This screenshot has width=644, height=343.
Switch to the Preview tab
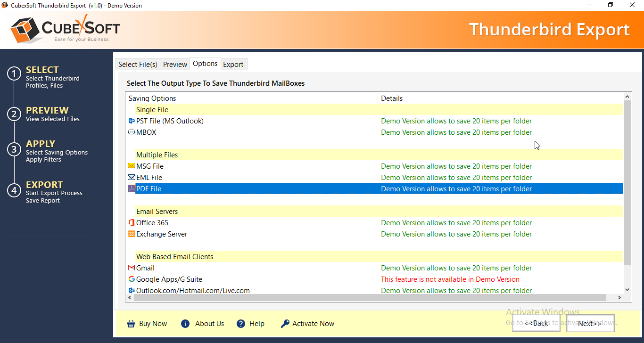(x=175, y=65)
